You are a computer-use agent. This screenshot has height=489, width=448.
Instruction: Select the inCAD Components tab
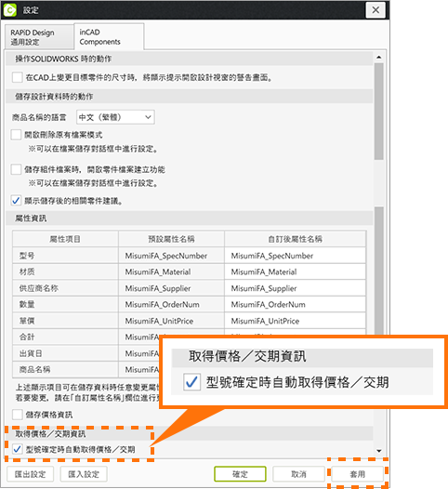click(109, 37)
